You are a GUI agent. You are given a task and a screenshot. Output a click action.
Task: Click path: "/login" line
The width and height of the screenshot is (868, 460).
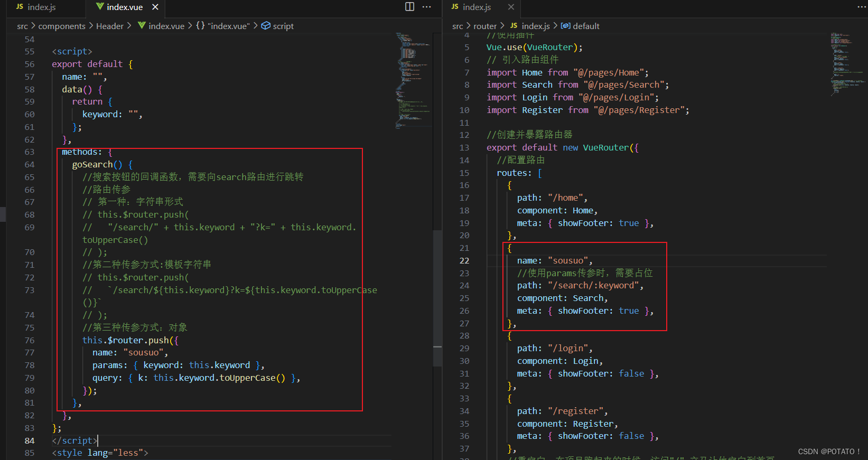click(555, 348)
